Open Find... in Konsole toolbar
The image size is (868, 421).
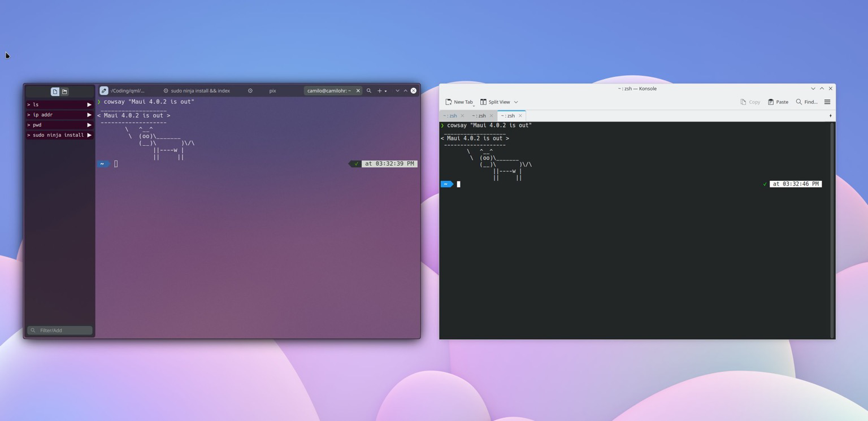point(807,102)
